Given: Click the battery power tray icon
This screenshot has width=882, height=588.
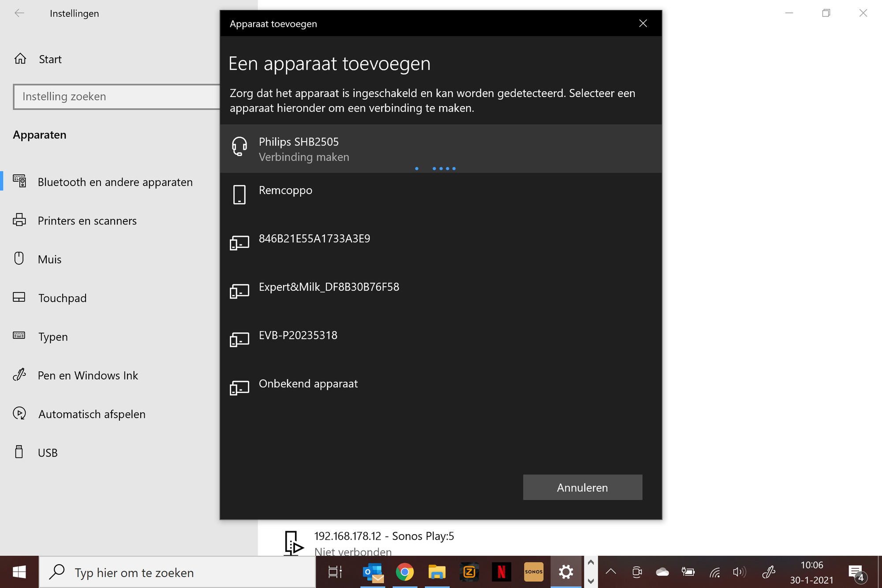Looking at the screenshot, I should (x=688, y=572).
